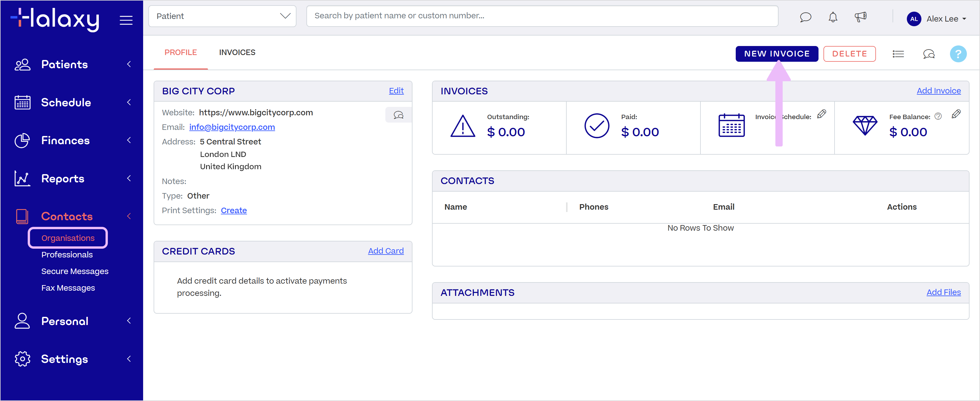Open message icon in Big City Corp card
The width and height of the screenshot is (980, 401).
[x=398, y=115]
